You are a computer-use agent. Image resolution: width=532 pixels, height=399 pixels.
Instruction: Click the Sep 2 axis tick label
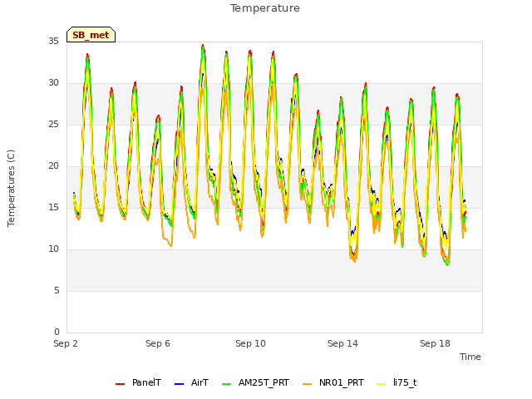click(x=66, y=343)
